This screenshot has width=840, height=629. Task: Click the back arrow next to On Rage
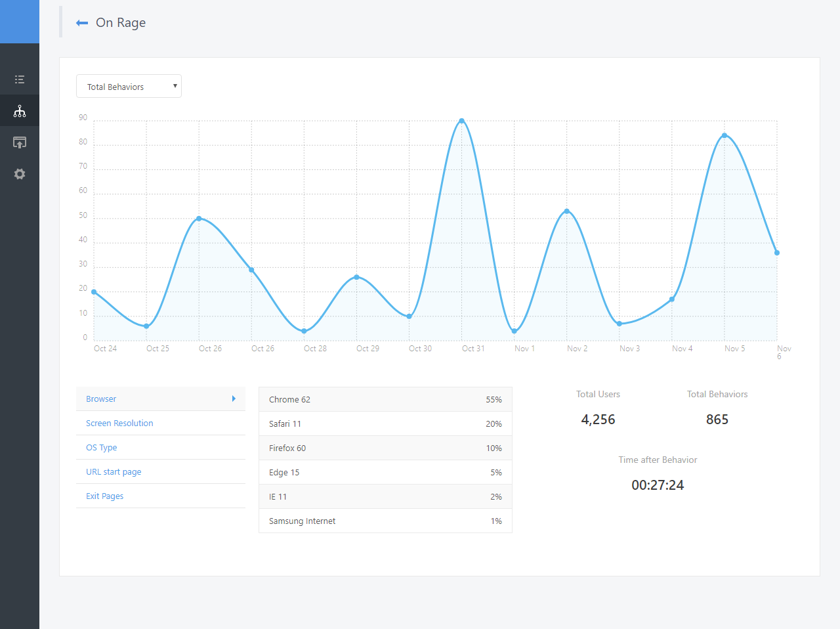(x=82, y=23)
